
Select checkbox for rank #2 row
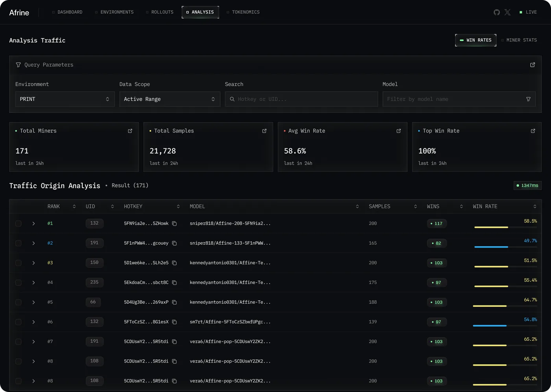[x=18, y=243]
